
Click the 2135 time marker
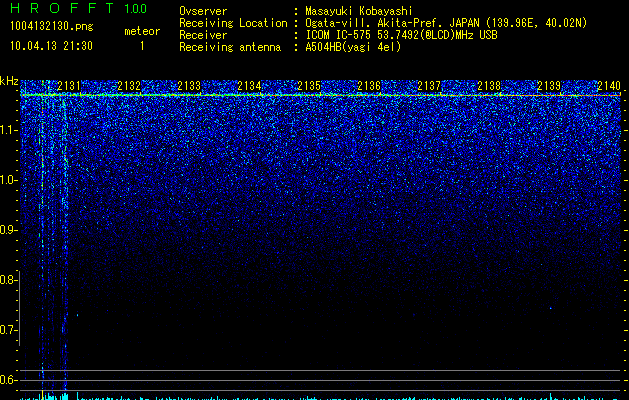pyautogui.click(x=309, y=86)
